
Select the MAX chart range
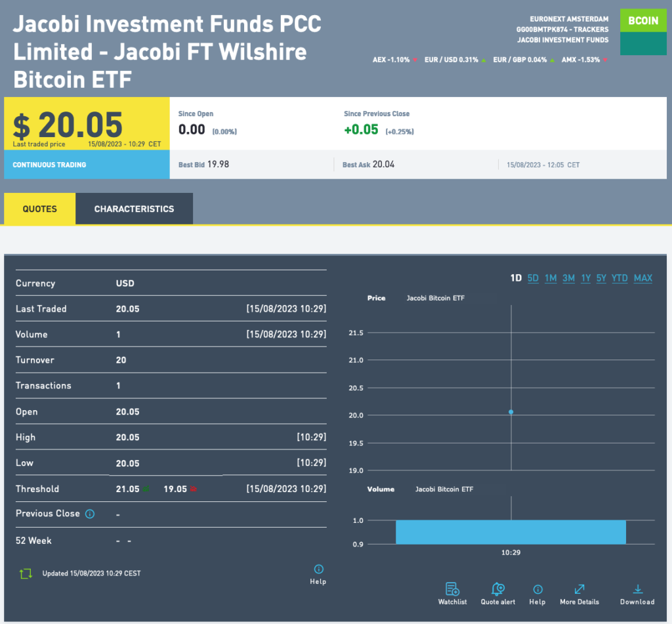click(643, 278)
